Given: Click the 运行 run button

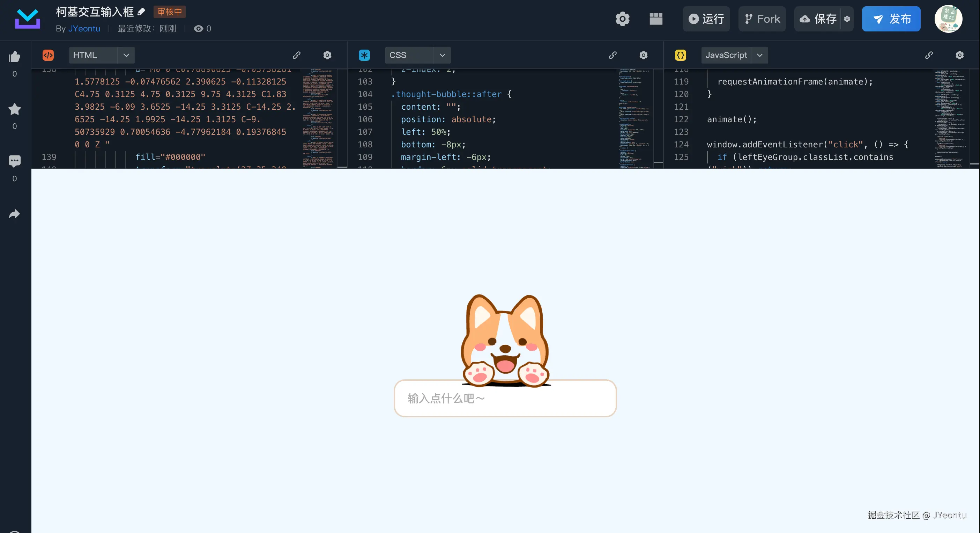Looking at the screenshot, I should (x=706, y=19).
